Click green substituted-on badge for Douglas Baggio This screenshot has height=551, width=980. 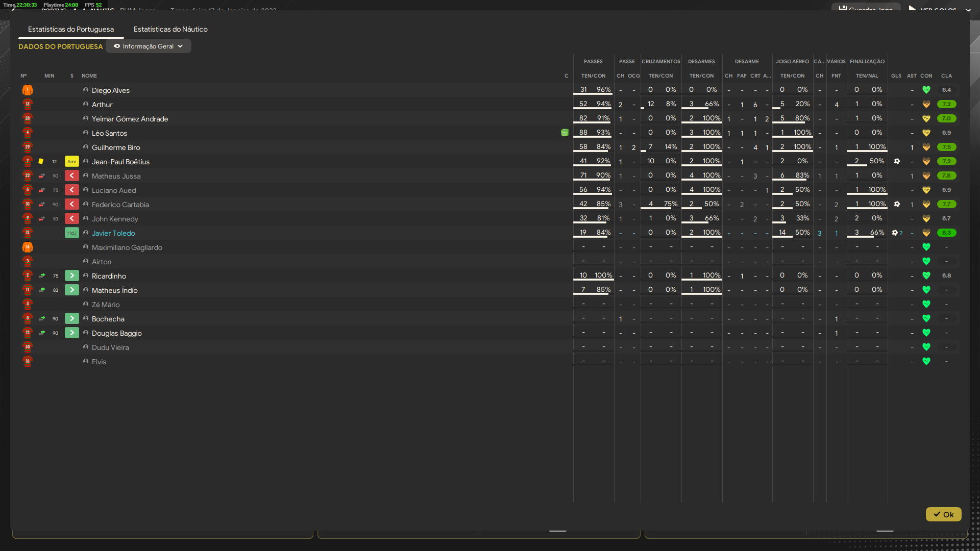(72, 333)
